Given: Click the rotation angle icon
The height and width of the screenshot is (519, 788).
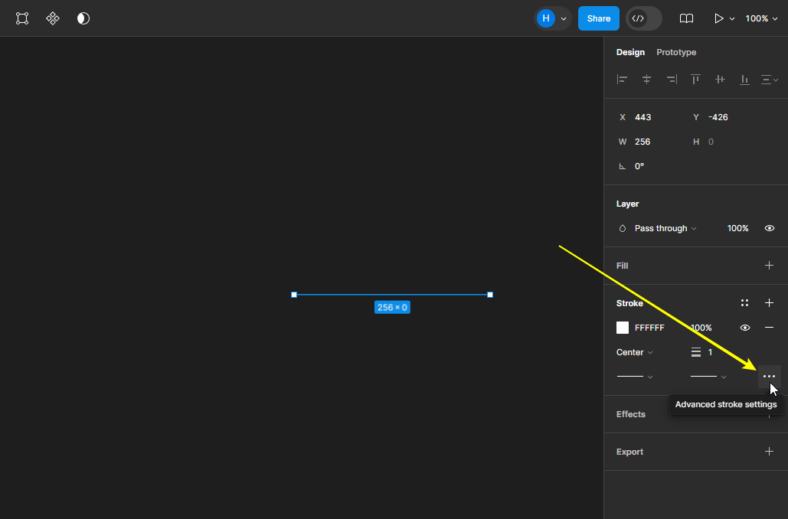Looking at the screenshot, I should coord(622,166).
